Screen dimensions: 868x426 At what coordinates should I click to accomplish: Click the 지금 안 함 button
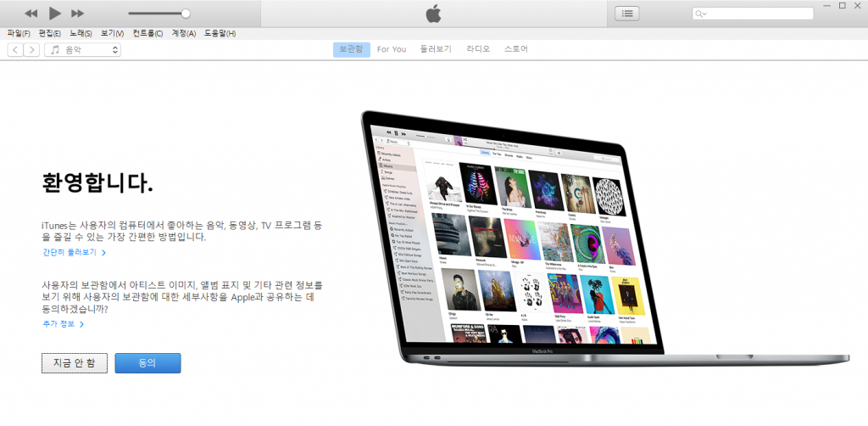click(x=75, y=363)
